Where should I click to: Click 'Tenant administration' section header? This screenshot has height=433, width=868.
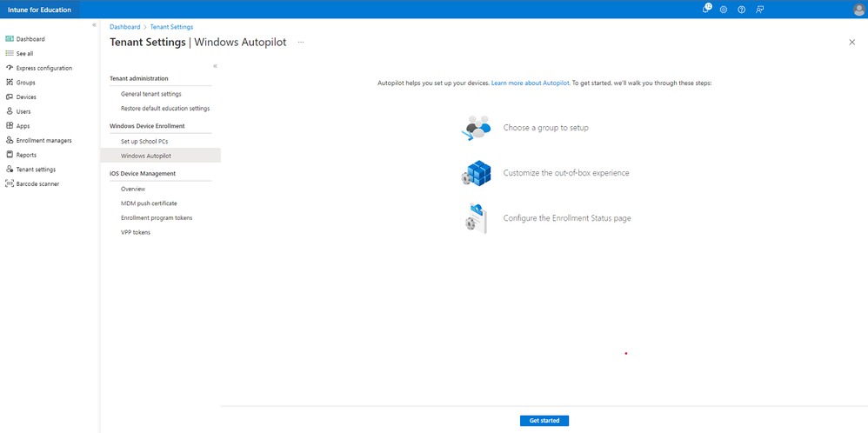(139, 78)
